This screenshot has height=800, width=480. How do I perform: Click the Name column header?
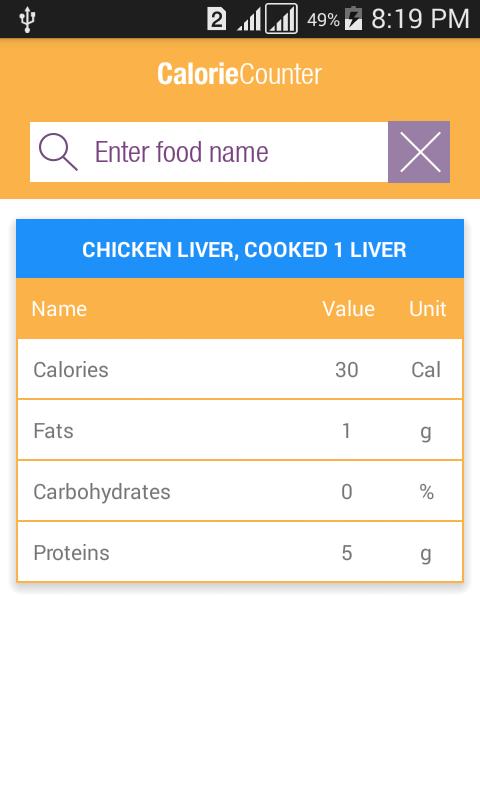pyautogui.click(x=59, y=309)
